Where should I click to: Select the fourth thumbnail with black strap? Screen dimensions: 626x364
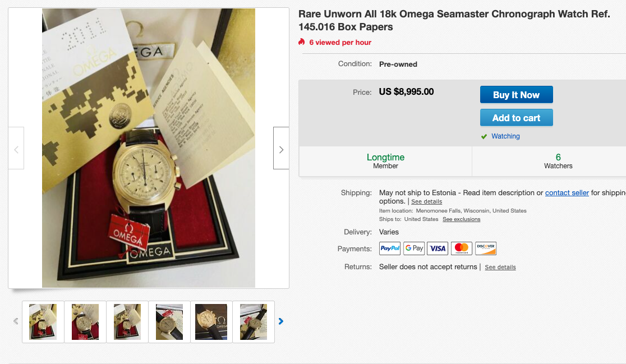point(169,322)
